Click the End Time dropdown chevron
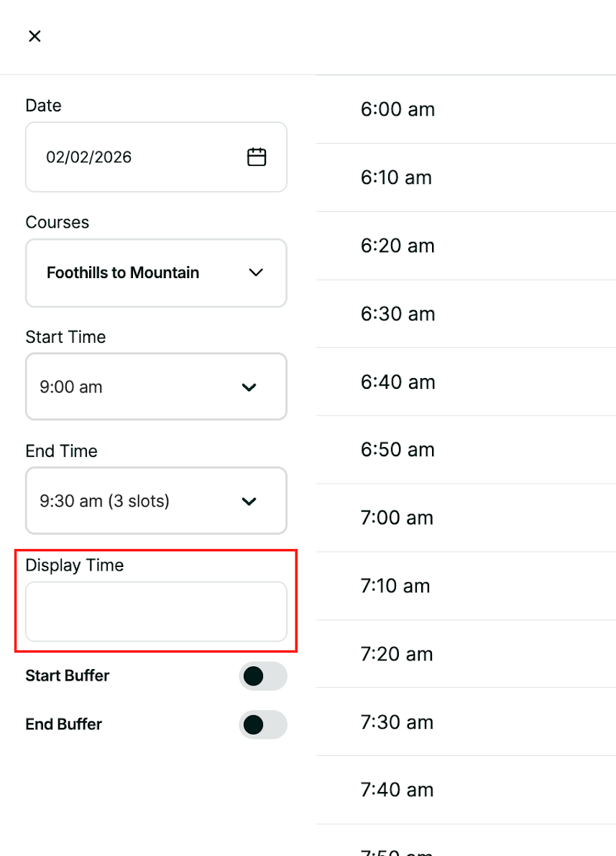The height and width of the screenshot is (856, 616). (x=249, y=501)
